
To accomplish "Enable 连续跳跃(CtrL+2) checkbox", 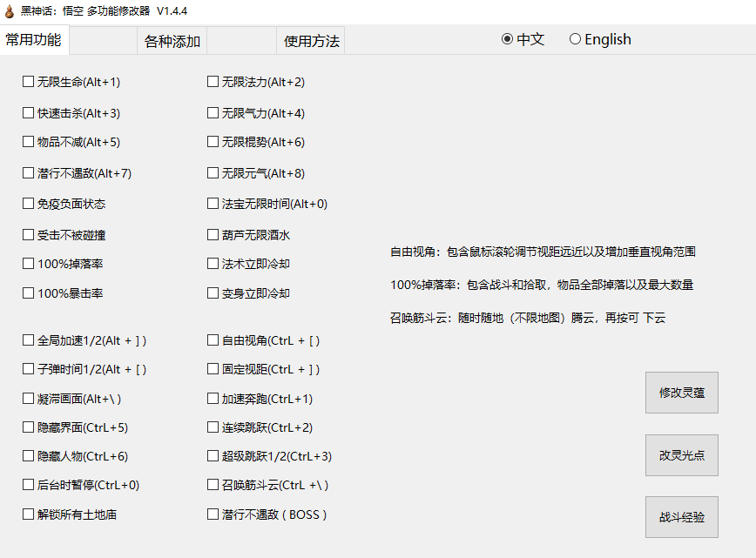I will 213,427.
